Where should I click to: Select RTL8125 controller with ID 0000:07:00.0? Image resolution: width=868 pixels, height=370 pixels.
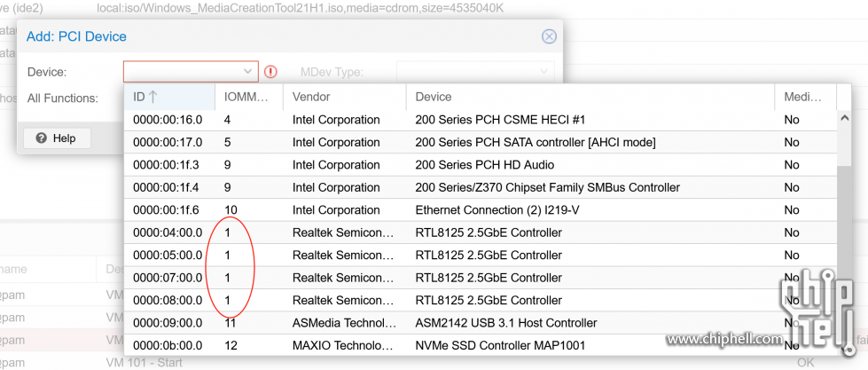(480, 278)
